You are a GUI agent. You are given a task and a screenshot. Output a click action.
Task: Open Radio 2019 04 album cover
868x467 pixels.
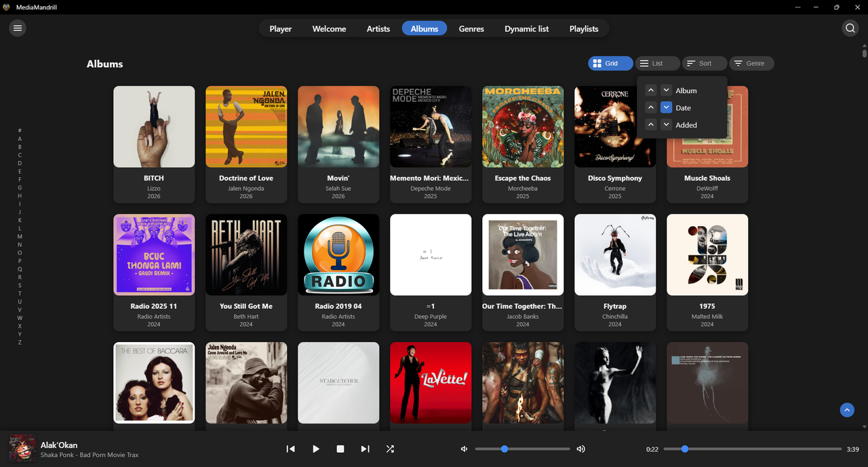(x=338, y=255)
